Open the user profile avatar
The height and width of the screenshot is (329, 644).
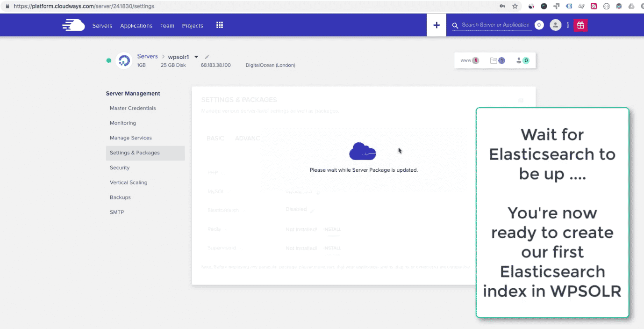tap(555, 25)
